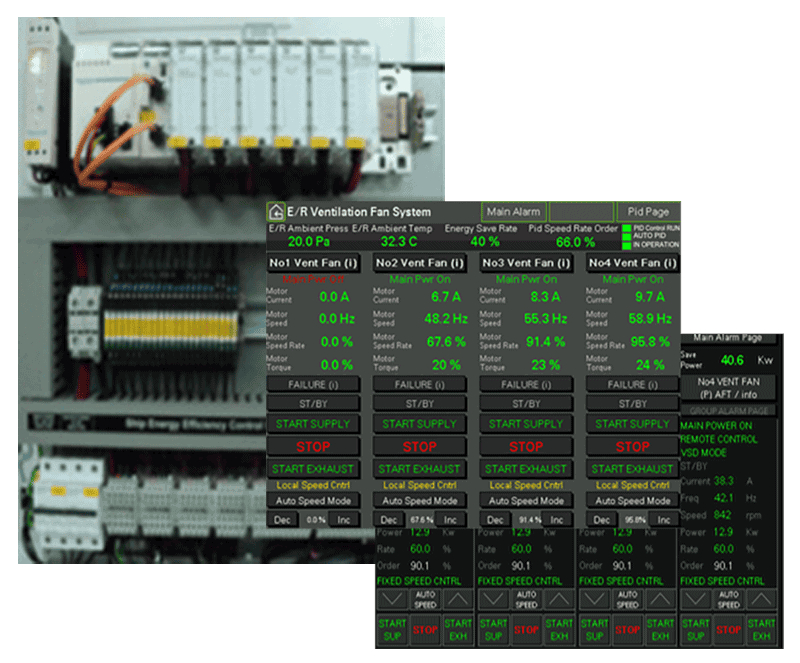The width and height of the screenshot is (800, 663).
Task: Click the home icon beside E/R Ventilation Fan System
Action: [276, 212]
